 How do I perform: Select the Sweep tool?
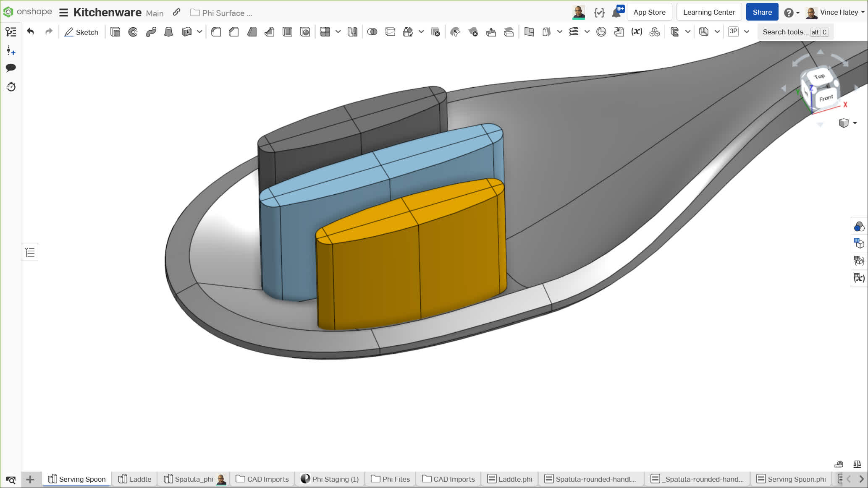[x=151, y=32]
